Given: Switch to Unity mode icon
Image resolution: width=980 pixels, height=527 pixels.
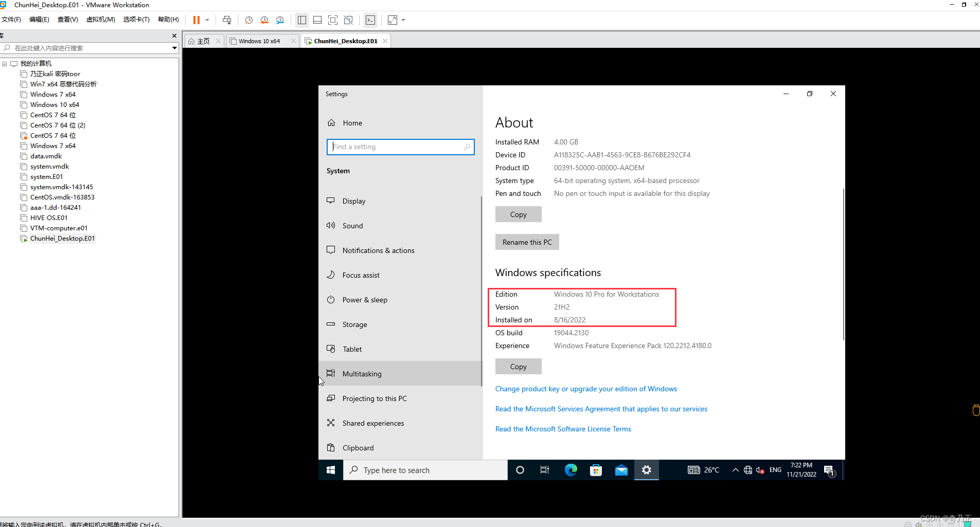Looking at the screenshot, I should click(x=348, y=20).
